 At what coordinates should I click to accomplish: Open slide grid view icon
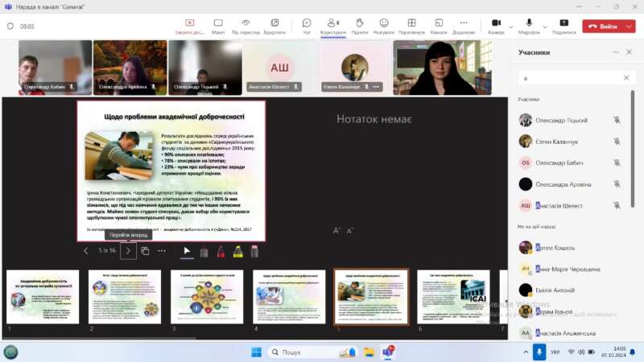point(146,251)
